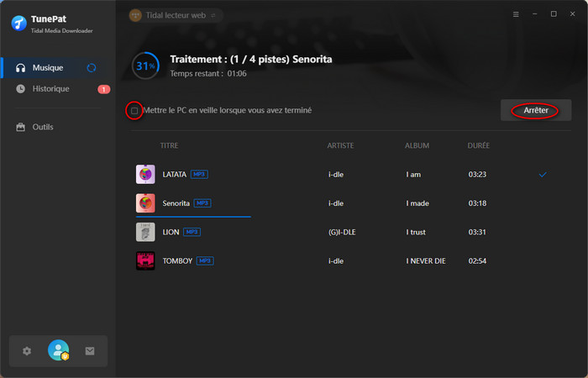Click the MP3 badge next to LION
The height and width of the screenshot is (378, 588).
click(192, 232)
